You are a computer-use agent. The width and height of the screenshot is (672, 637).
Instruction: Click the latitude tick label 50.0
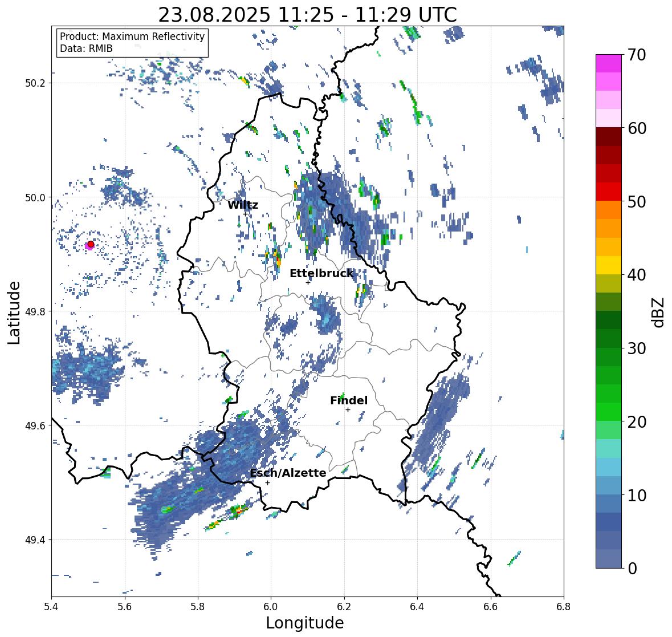click(35, 198)
